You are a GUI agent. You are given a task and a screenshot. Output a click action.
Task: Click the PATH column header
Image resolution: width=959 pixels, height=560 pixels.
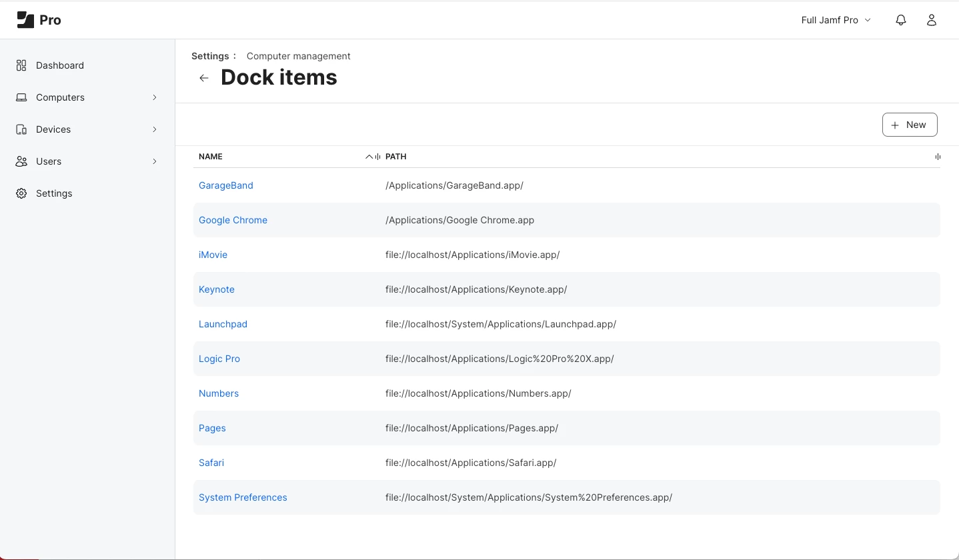pyautogui.click(x=396, y=157)
